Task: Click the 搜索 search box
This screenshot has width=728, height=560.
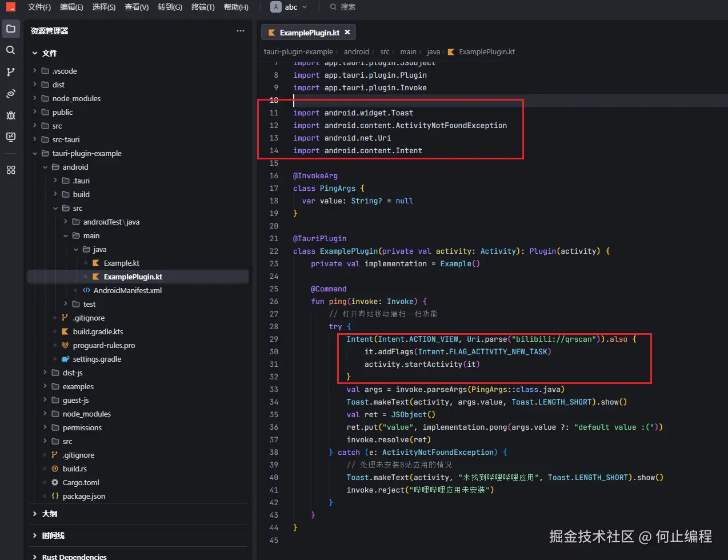Action: 343,7
